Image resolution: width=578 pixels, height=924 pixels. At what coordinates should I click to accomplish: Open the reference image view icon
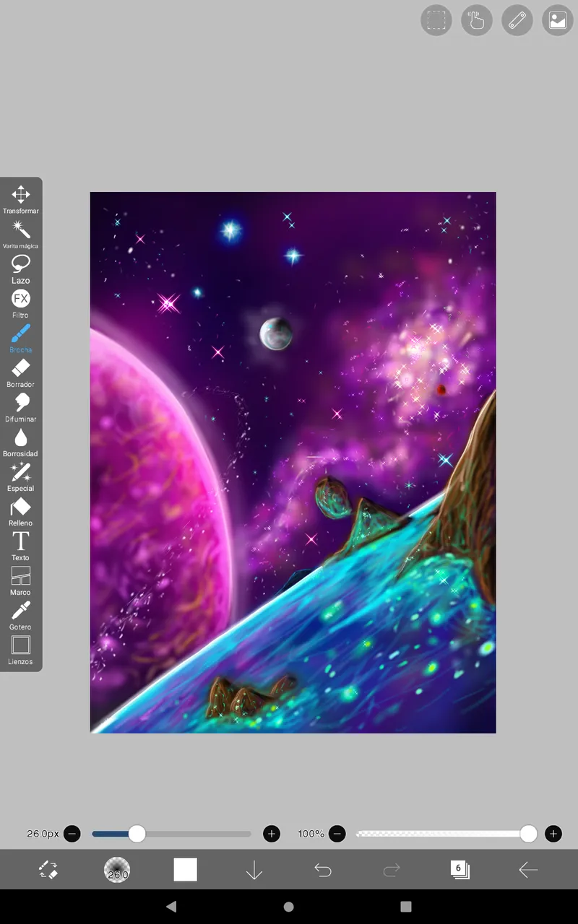[558, 20]
